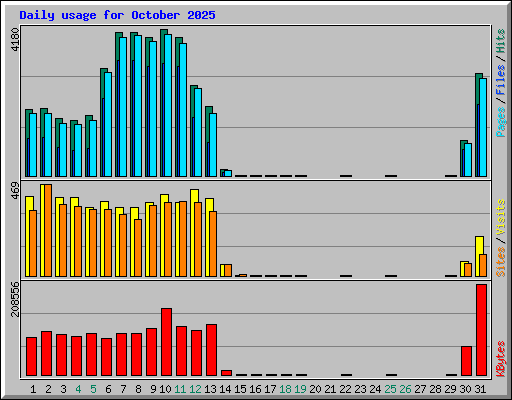Click day label 17 on the x-axis
This screenshot has width=512, height=400.
point(270,389)
